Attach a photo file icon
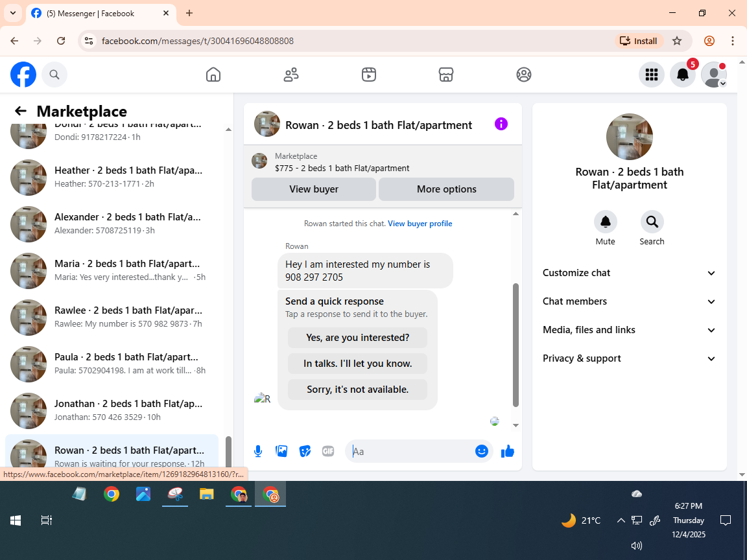747x560 pixels. pos(281,451)
